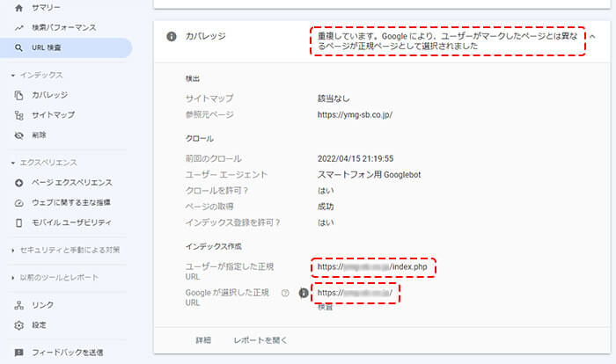Click the pages icon beside sidebar カバレッジ
Viewport: 616px width, 364px height.
coord(18,95)
